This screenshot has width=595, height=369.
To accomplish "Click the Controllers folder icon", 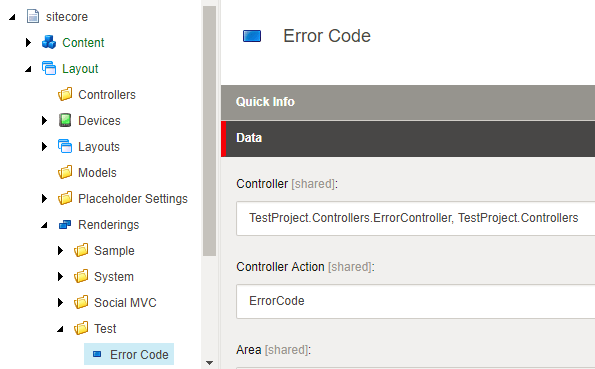I will [x=65, y=94].
